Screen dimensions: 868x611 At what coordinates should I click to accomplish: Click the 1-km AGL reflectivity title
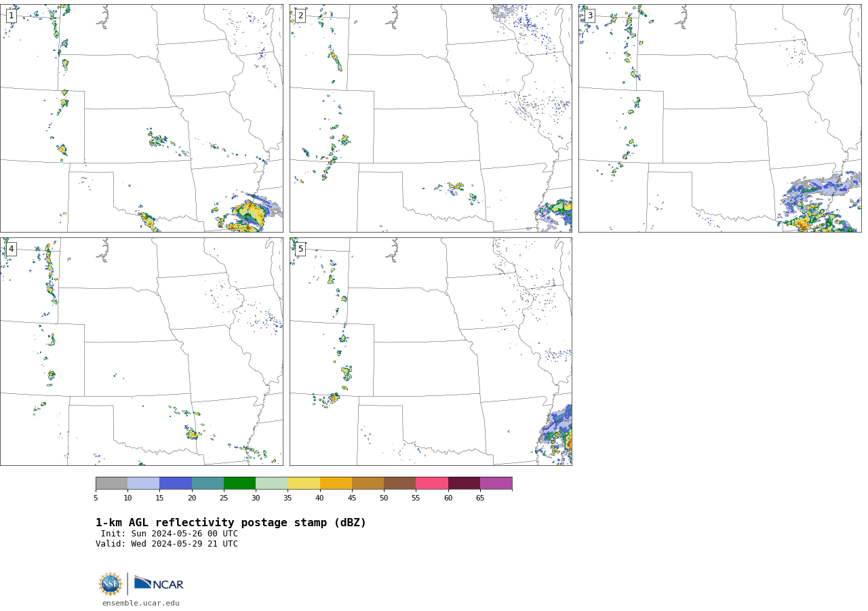231,523
